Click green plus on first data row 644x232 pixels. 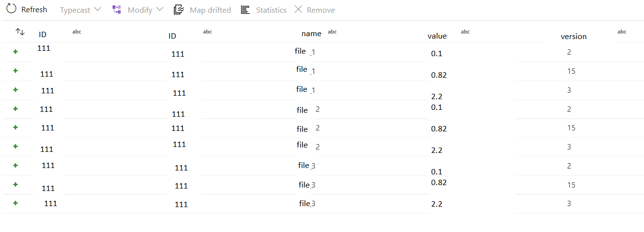(16, 51)
